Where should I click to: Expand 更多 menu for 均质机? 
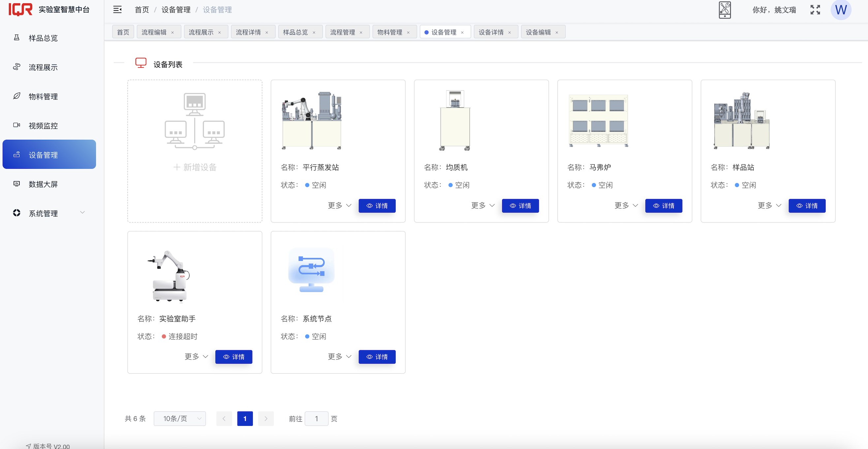tap(483, 205)
